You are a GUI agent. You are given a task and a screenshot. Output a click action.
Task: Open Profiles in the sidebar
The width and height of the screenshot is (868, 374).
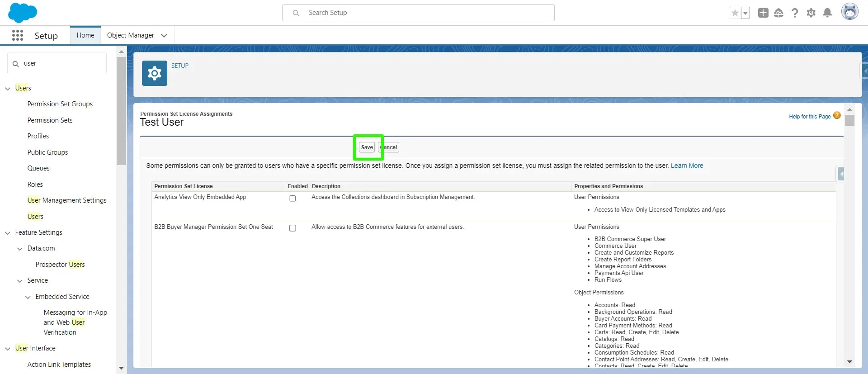point(38,136)
